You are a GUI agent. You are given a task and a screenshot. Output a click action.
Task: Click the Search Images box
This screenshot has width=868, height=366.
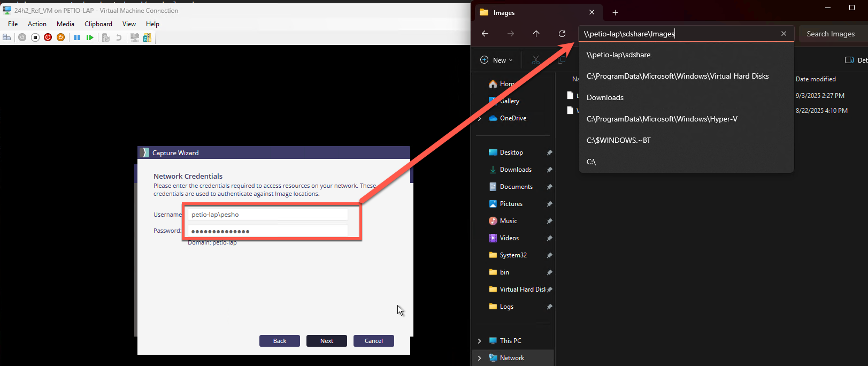[833, 34]
